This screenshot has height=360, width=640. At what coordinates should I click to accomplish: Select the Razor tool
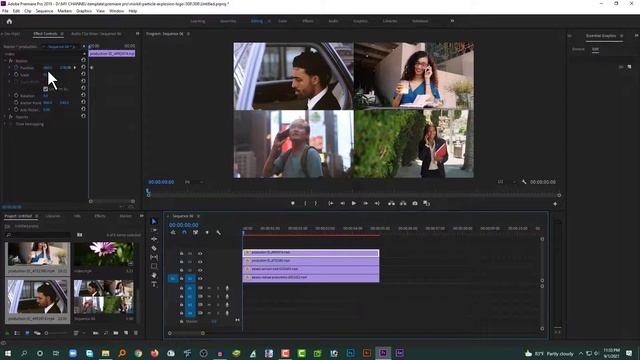154,248
